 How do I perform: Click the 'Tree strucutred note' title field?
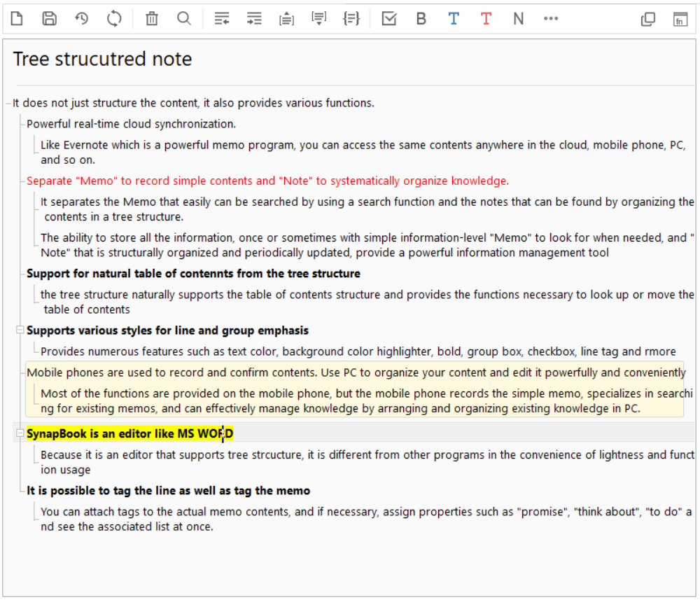coord(102,60)
